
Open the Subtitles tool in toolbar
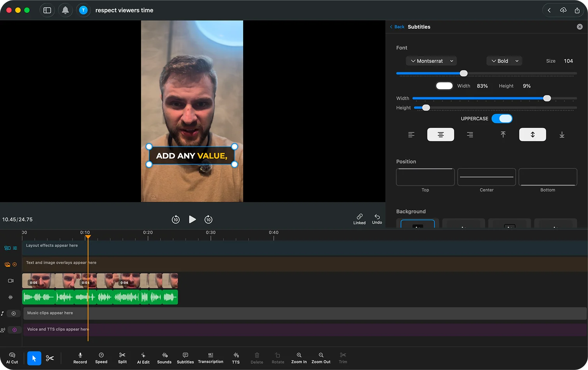185,358
